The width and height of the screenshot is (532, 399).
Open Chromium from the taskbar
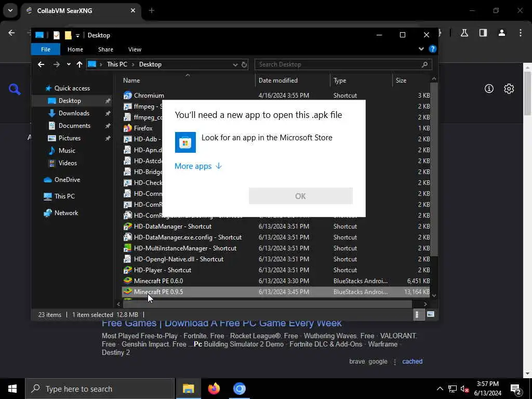[x=239, y=389]
